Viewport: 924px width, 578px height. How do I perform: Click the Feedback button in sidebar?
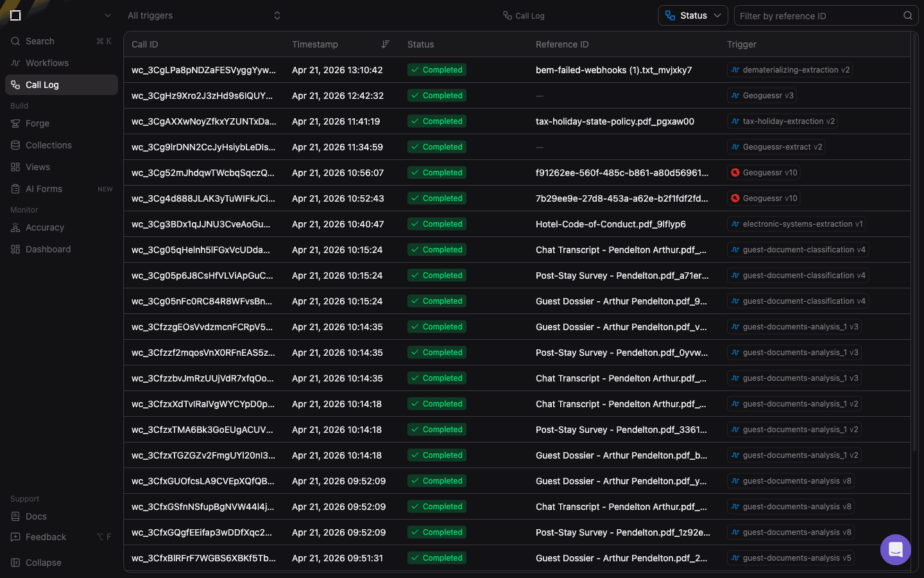[x=46, y=537]
